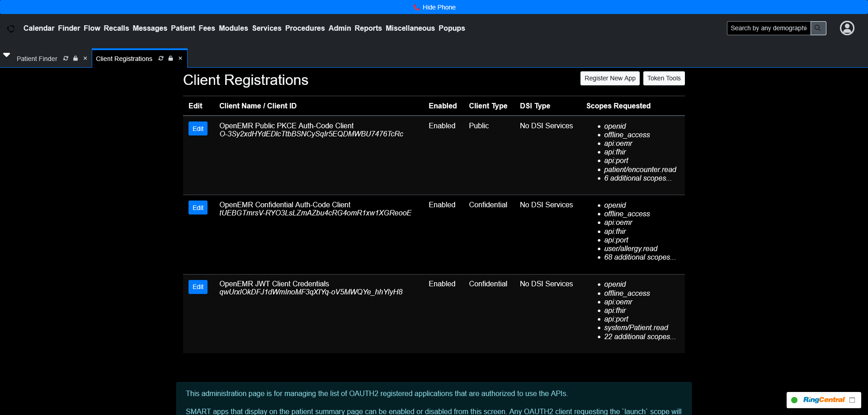Expand the Services menu
The height and width of the screenshot is (415, 868).
[x=267, y=28]
